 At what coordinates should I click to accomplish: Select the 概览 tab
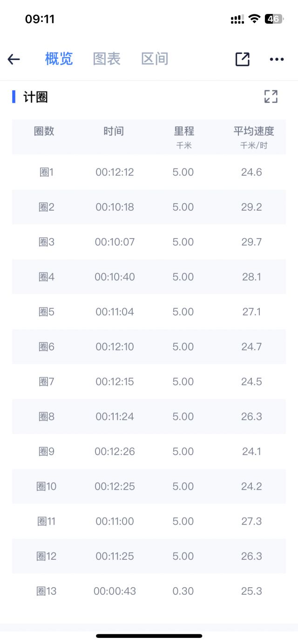click(x=59, y=59)
